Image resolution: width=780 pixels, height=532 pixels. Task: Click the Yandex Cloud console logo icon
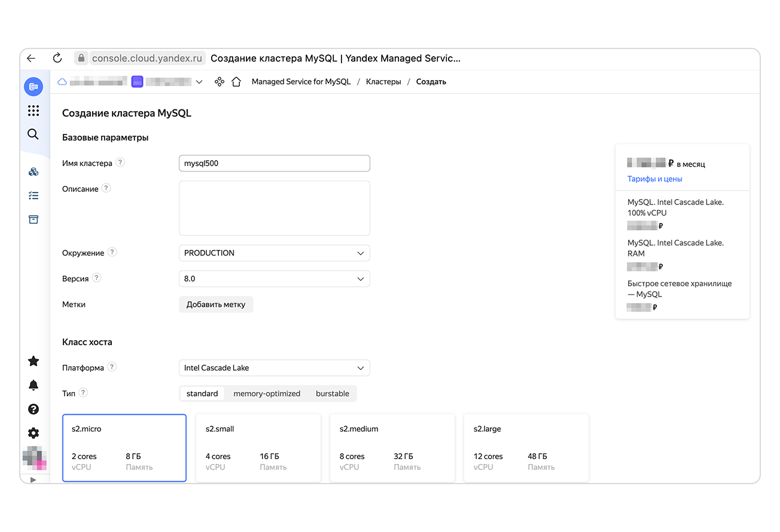pos(33,87)
